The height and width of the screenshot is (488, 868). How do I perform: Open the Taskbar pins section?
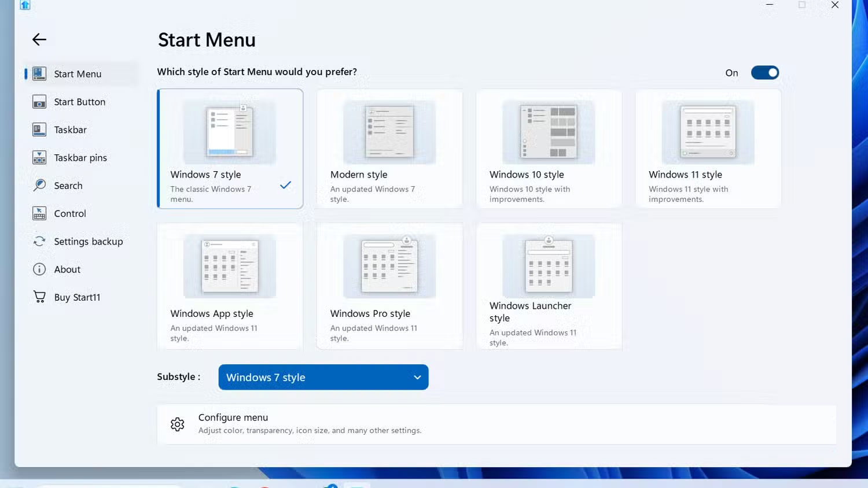pyautogui.click(x=80, y=157)
